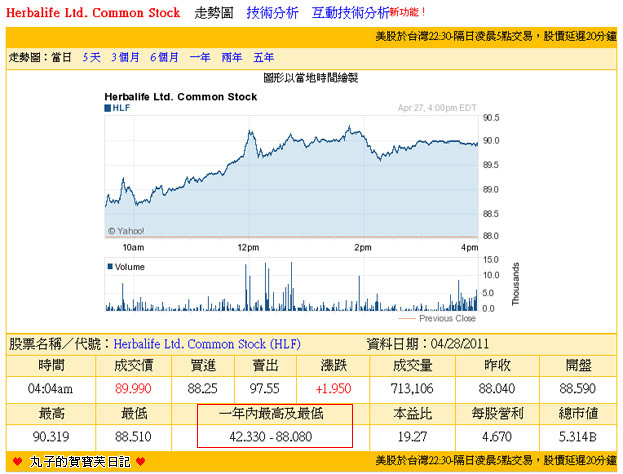This screenshot has height=474, width=623.
Task: Select the 每股營利 value 4.670
Action: tap(497, 437)
